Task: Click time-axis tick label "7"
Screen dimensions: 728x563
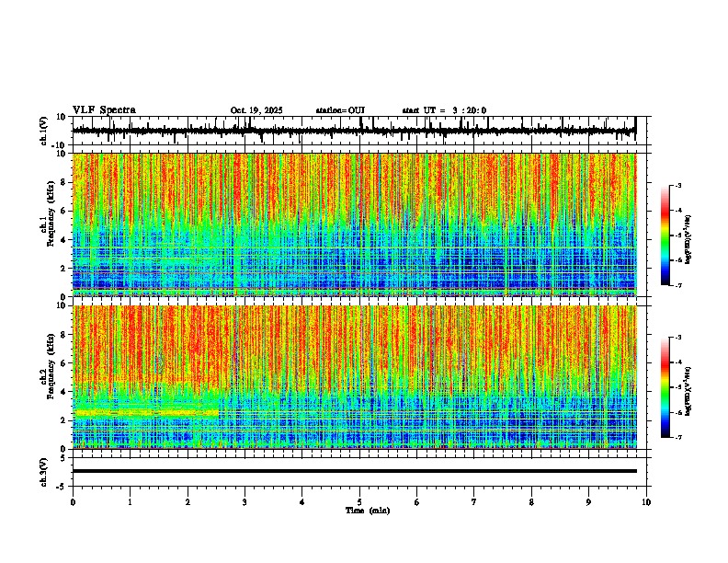Action: coord(474,502)
